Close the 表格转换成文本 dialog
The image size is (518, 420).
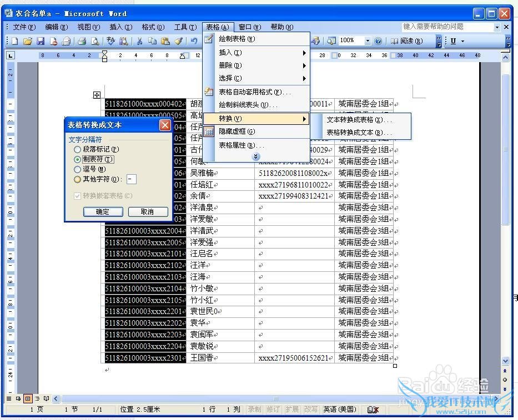tap(165, 125)
